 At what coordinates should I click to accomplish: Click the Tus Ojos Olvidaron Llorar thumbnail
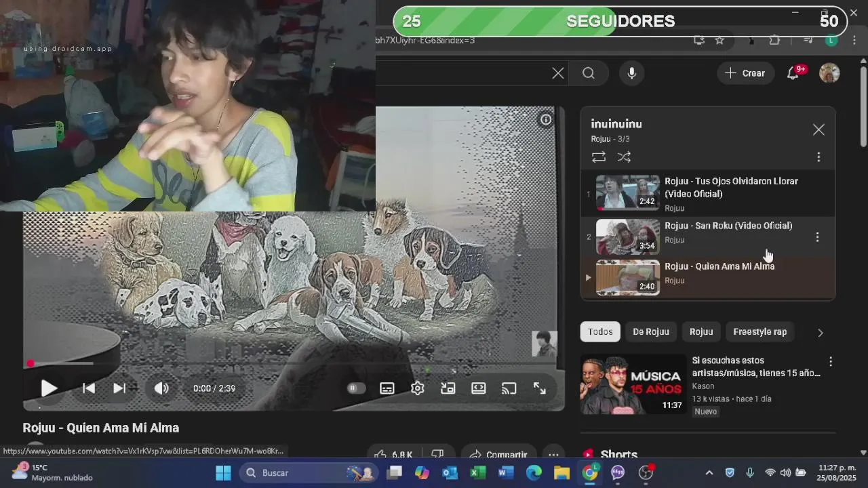point(627,192)
